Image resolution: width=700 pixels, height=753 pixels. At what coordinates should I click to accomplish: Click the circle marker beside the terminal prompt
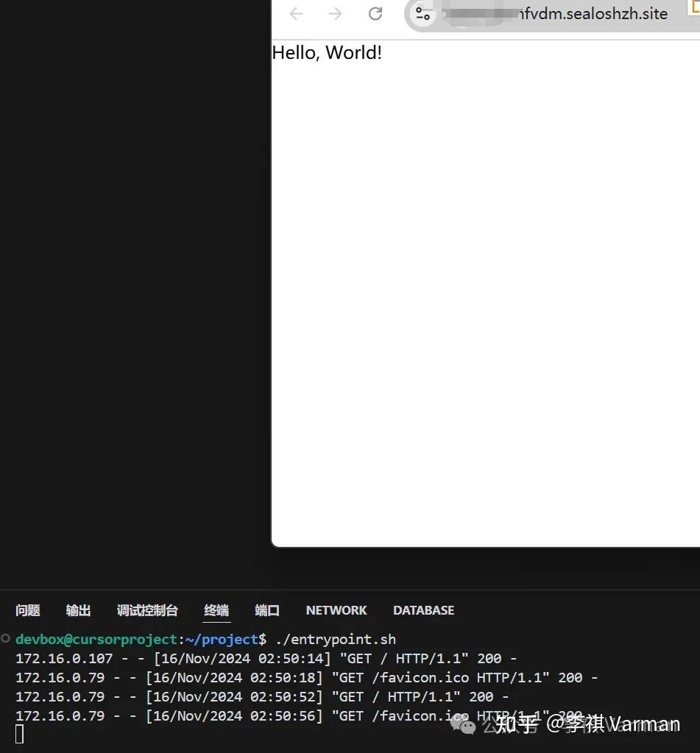click(x=5, y=638)
